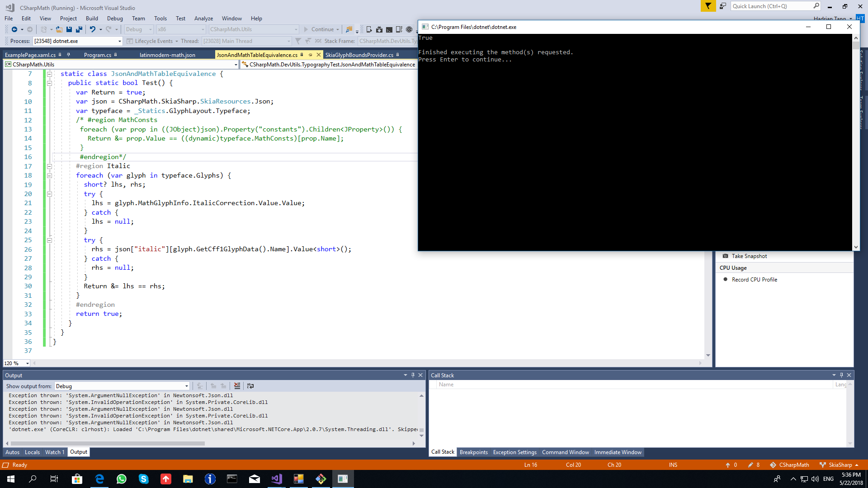
Task: Click the Save All toolbar icon
Action: pyautogui.click(x=79, y=29)
